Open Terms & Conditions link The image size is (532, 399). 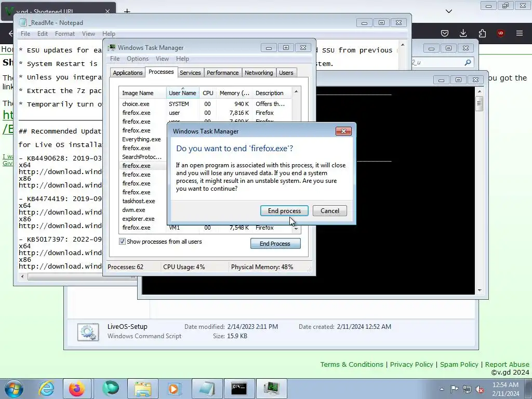[x=352, y=364]
